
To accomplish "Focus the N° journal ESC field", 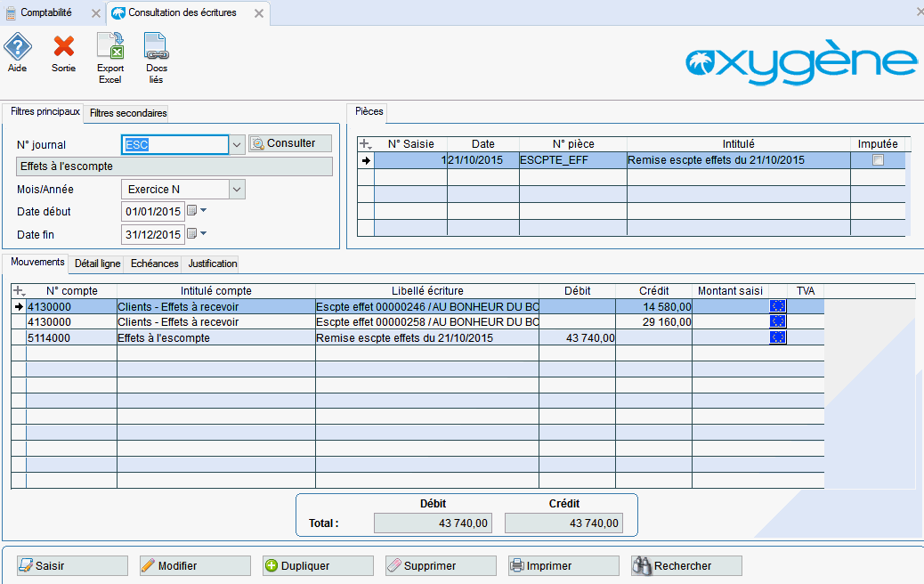I will [175, 145].
